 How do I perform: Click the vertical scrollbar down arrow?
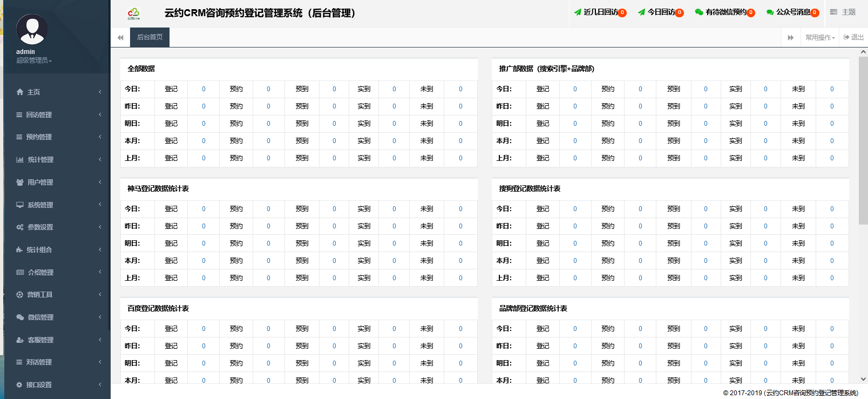863,379
